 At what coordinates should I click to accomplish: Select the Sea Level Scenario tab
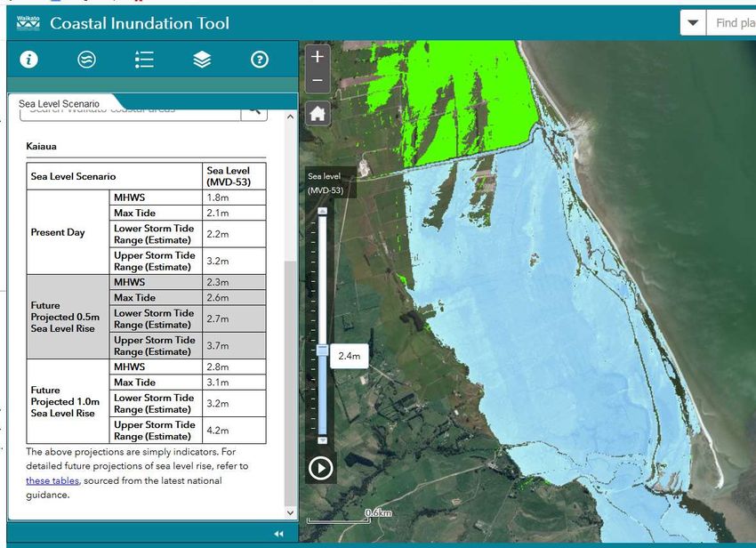(59, 104)
